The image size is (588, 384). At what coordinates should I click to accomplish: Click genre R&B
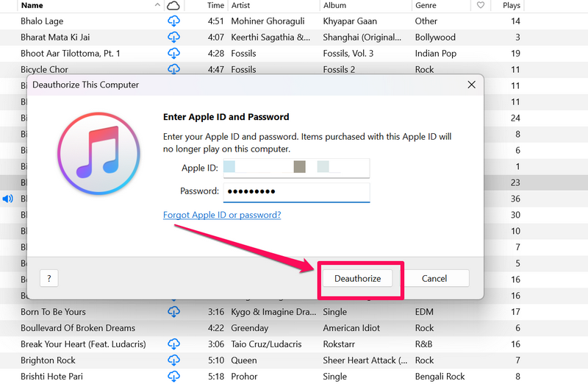click(x=423, y=344)
